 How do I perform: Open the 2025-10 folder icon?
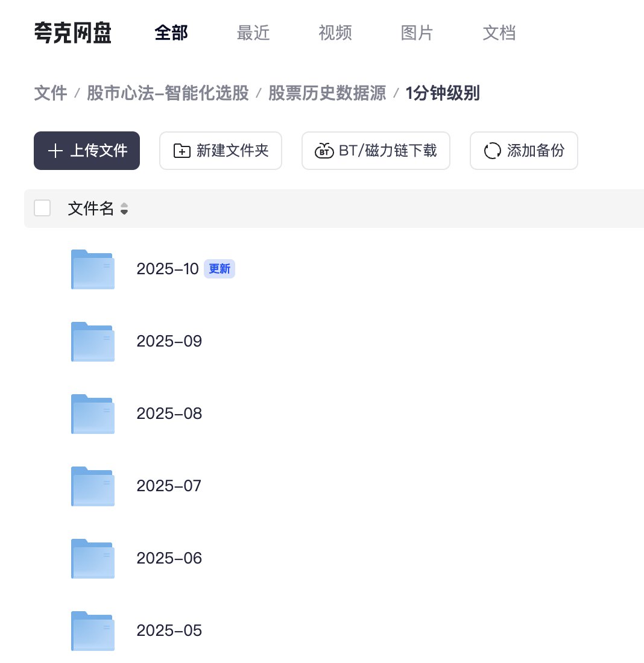tap(92, 269)
